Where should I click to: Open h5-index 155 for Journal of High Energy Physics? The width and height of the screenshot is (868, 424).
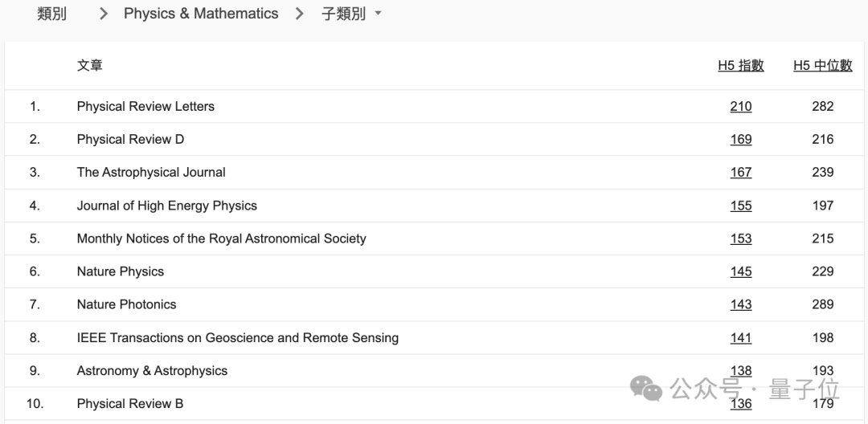pyautogui.click(x=741, y=206)
